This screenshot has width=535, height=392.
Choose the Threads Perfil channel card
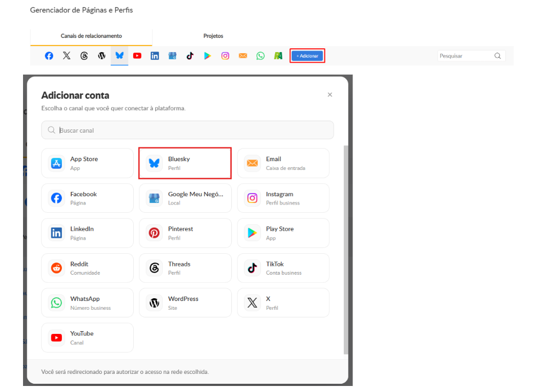point(185,268)
